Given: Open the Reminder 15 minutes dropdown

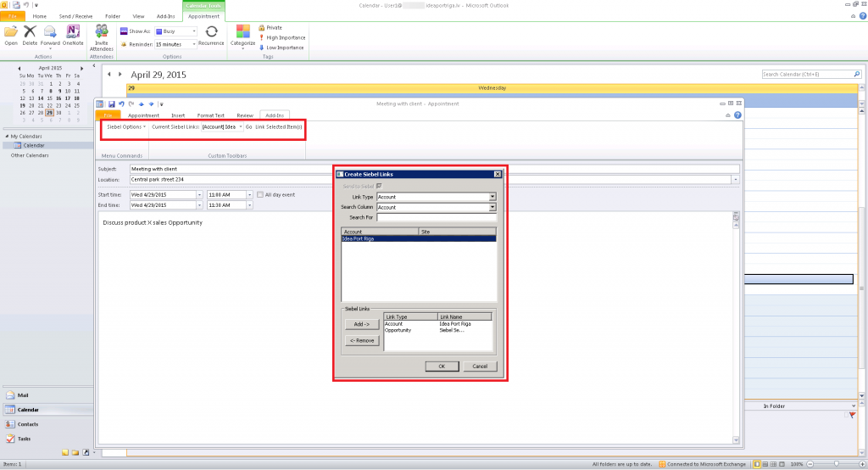Looking at the screenshot, I should click(194, 44).
